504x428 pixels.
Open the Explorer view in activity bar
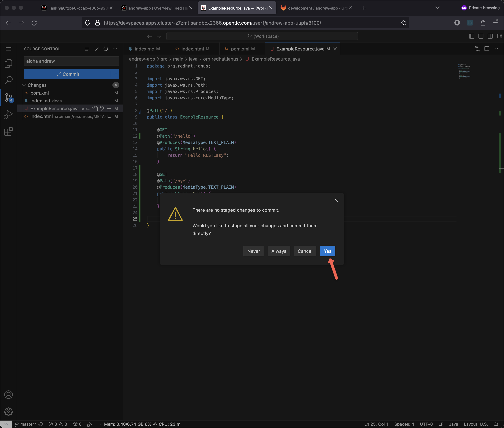[x=9, y=63]
